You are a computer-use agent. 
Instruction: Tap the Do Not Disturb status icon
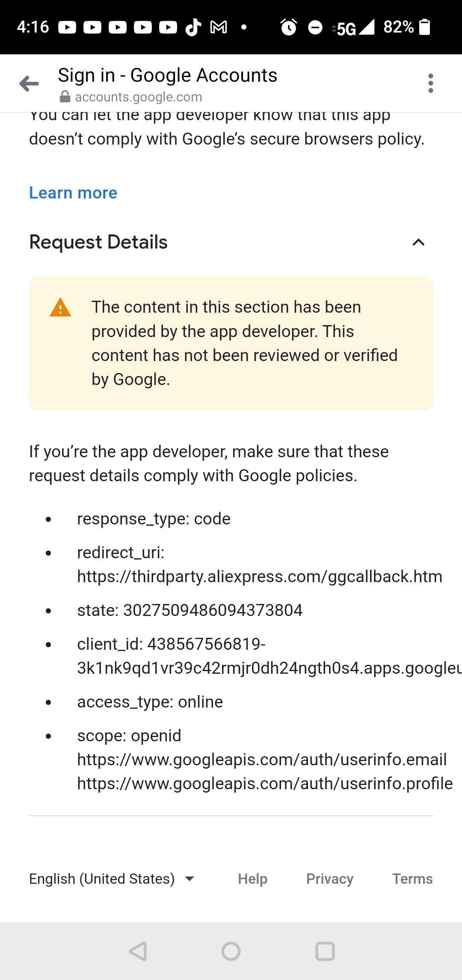(x=315, y=27)
